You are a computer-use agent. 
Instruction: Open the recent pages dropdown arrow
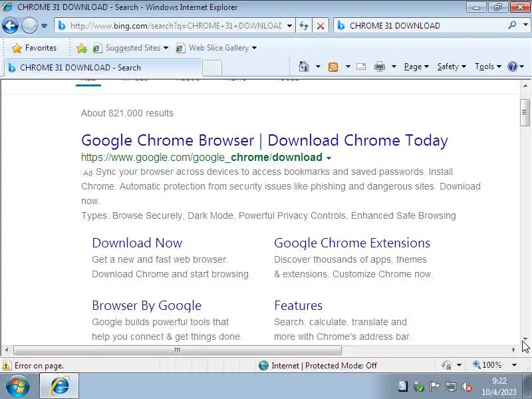(44, 26)
